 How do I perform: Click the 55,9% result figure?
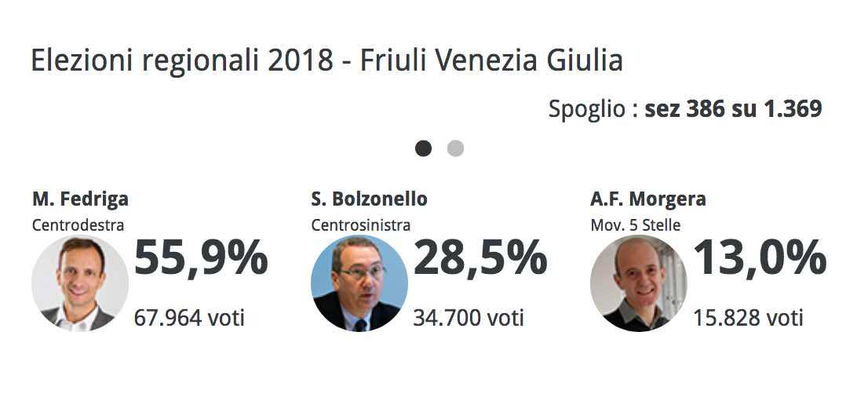pos(201,257)
